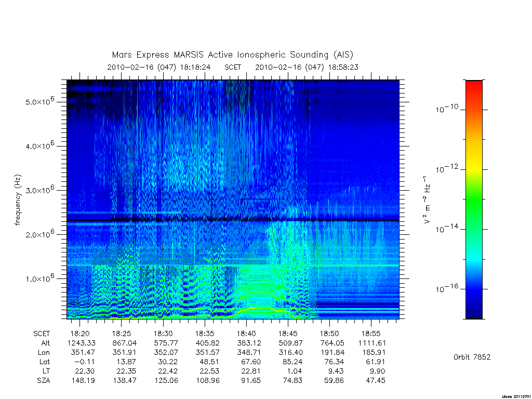Click the 10^-12 colorbar tick label
Screen dimensions: 532x399
[447, 168]
